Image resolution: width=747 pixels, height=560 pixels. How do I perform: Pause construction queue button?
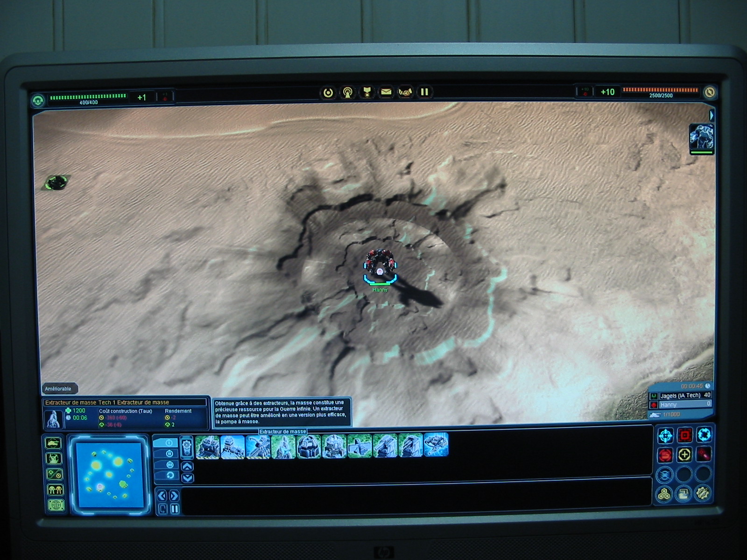175,509
